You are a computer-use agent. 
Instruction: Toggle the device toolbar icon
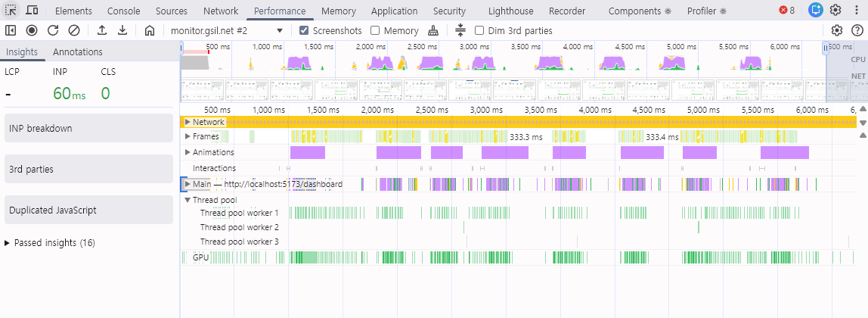[x=32, y=10]
